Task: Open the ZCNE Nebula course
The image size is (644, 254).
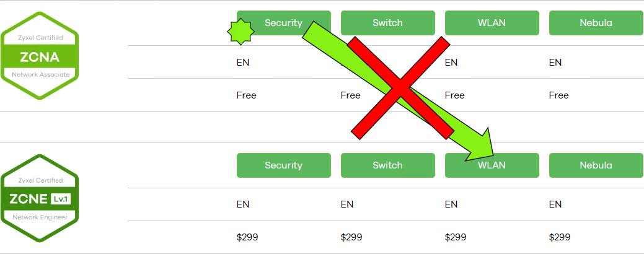Action: coord(596,165)
